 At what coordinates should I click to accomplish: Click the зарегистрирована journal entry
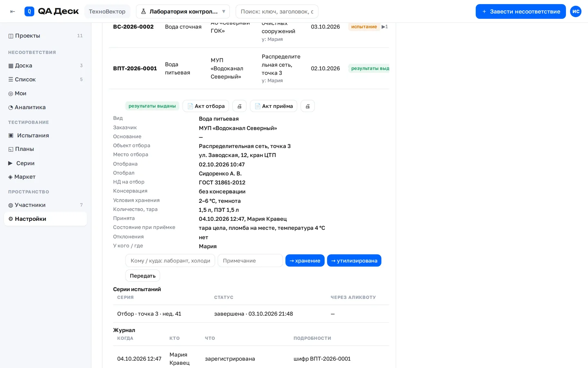pos(230,359)
